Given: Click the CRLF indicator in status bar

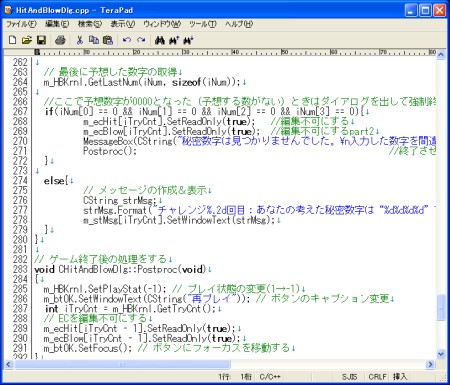Looking at the screenshot, I should [x=377, y=377].
